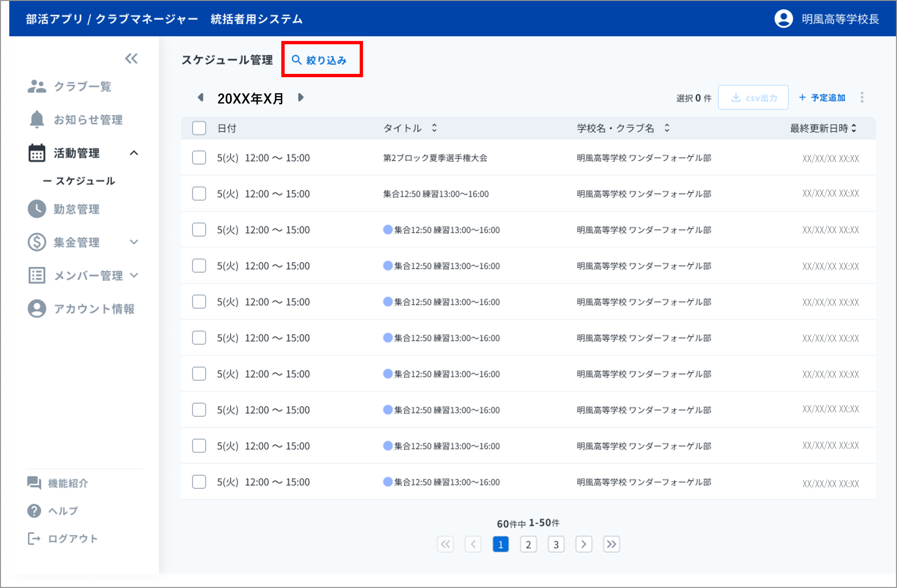Check the checkbox for 第2ブロック夏季選手権大会

coord(199,157)
